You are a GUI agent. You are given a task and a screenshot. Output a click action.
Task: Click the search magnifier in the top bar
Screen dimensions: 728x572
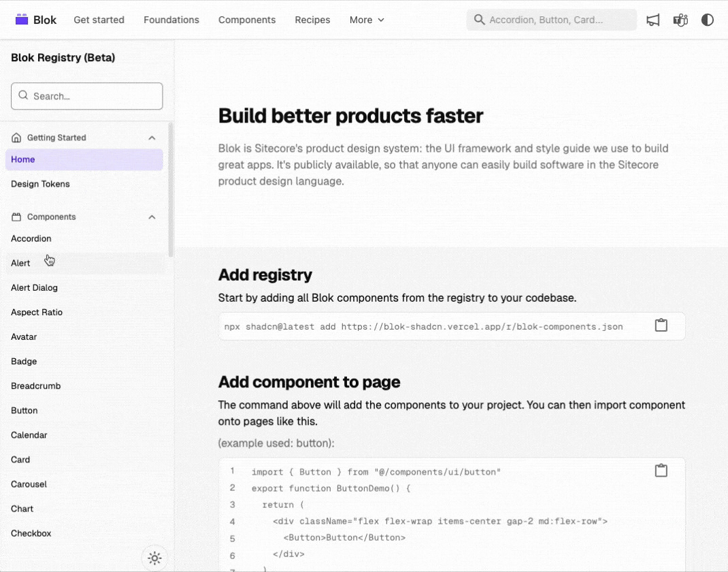(478, 19)
